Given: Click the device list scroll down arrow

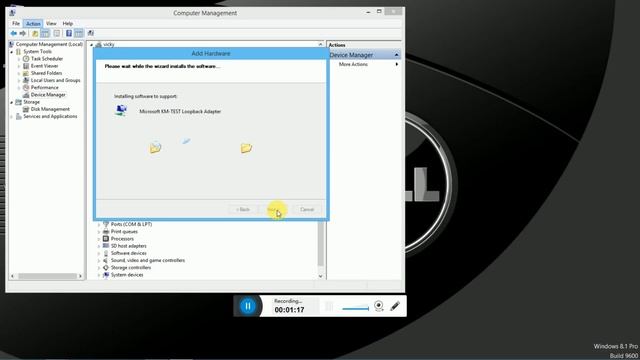Looking at the screenshot, I should point(320,276).
